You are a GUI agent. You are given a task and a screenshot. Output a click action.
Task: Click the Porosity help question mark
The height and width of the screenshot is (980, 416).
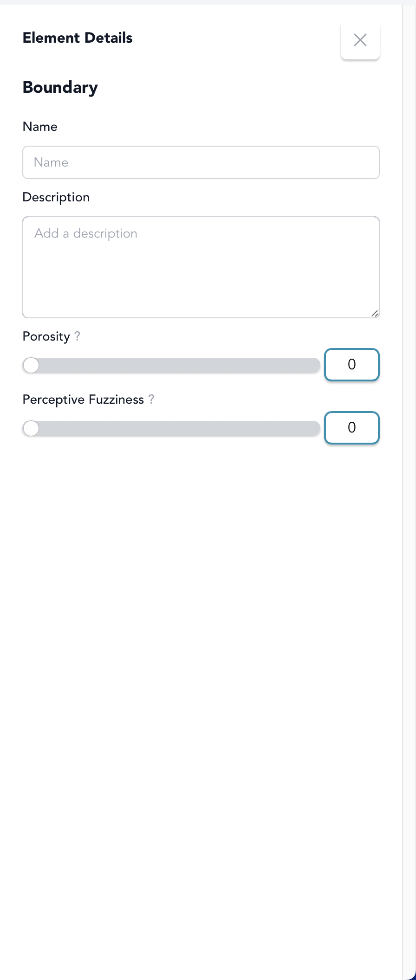point(78,336)
